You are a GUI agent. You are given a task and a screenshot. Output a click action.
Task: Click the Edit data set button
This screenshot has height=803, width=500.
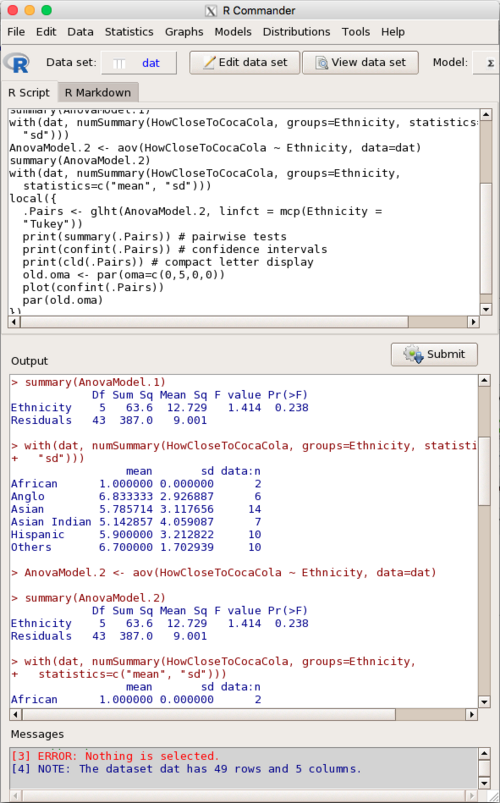[244, 62]
